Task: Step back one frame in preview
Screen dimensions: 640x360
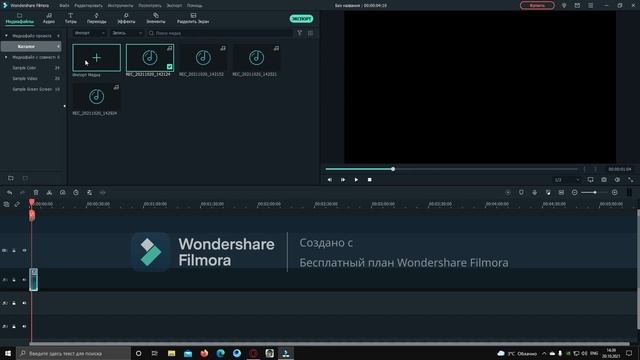Action: click(x=329, y=180)
